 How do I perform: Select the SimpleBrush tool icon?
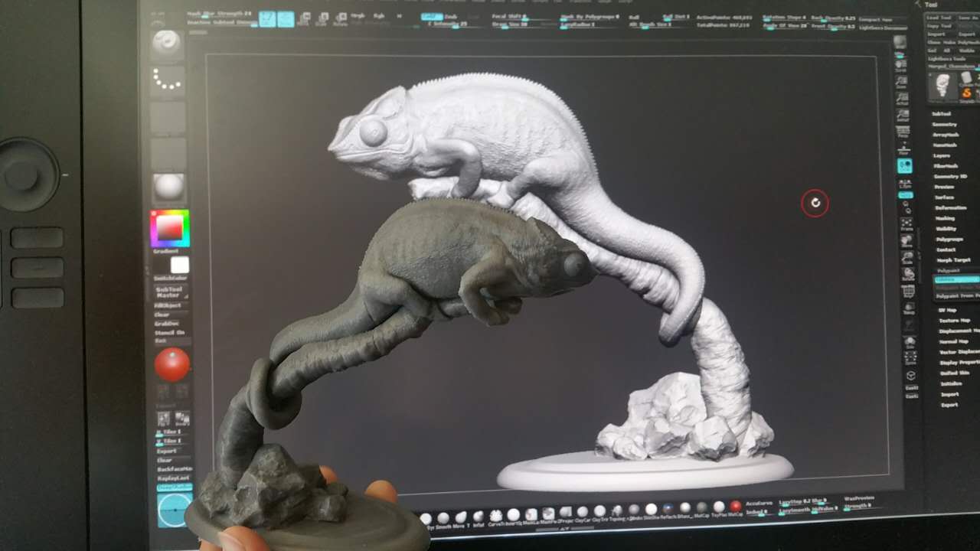pyautogui.click(x=967, y=93)
